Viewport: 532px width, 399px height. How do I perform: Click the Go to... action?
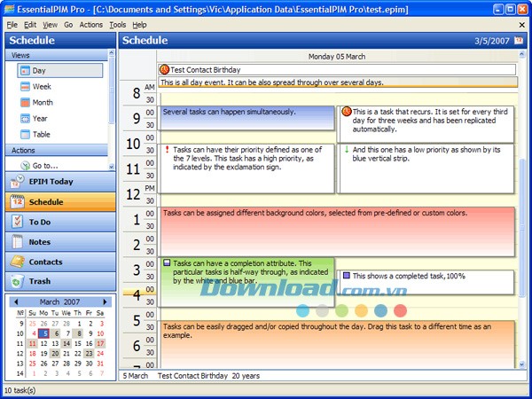pos(44,166)
